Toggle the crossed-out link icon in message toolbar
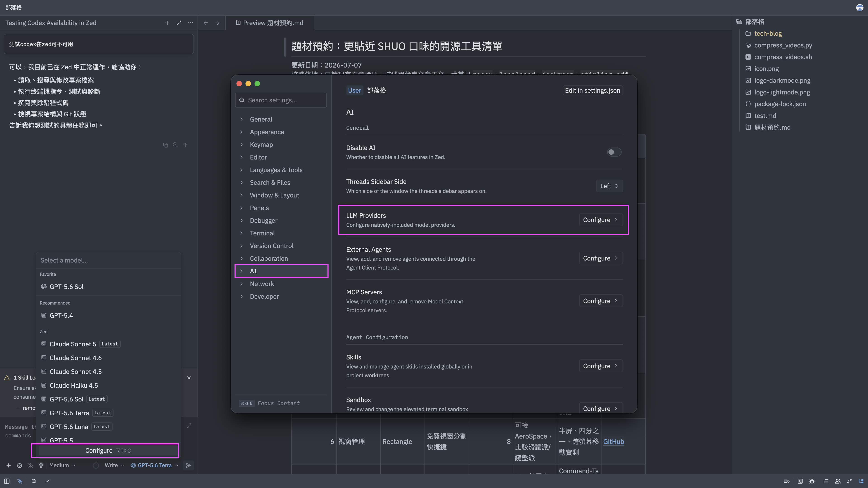This screenshot has height=488, width=868. tap(30, 465)
